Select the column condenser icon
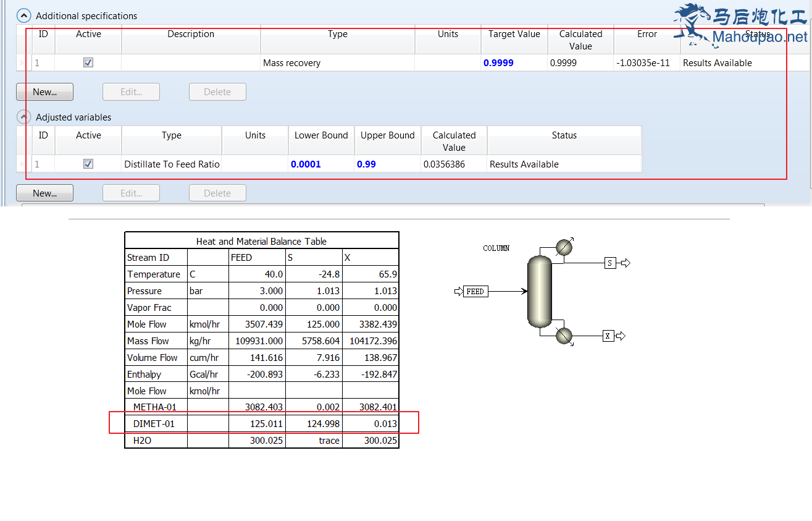 tap(564, 247)
